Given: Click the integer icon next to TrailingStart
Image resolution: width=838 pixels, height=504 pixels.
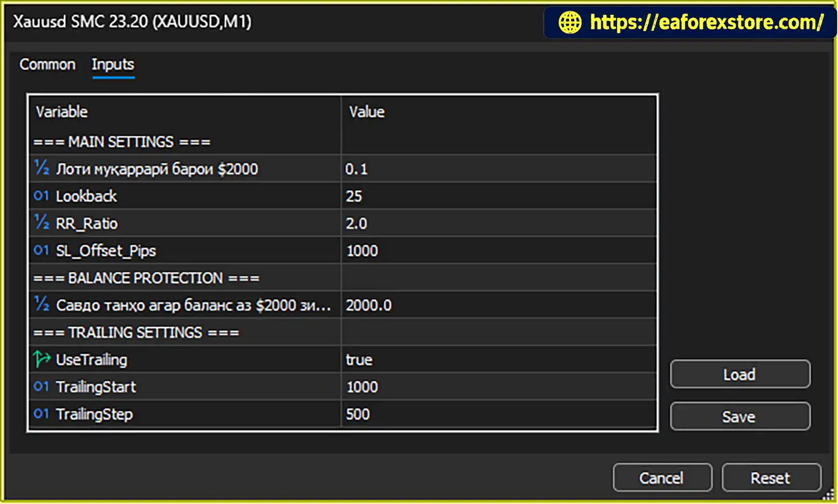Looking at the screenshot, I should click(x=42, y=386).
